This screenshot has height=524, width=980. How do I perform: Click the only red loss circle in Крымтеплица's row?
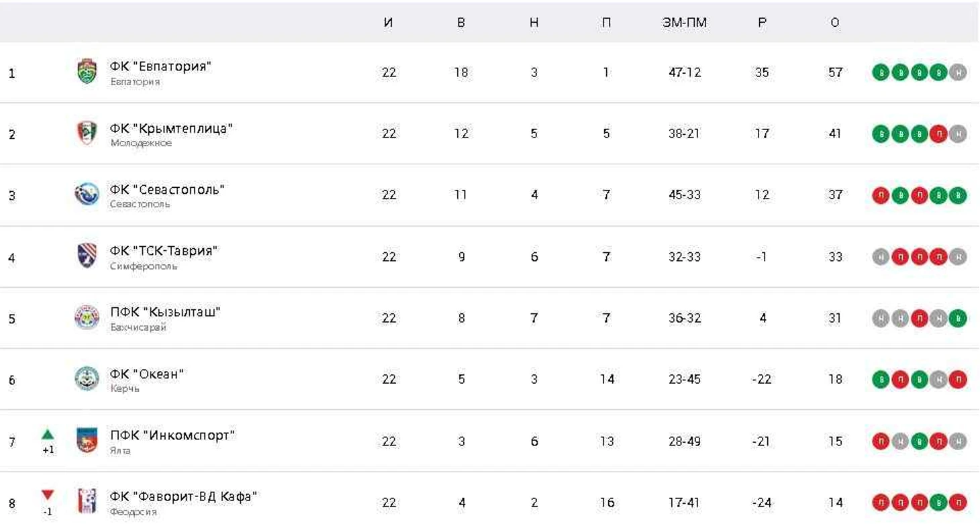[938, 134]
